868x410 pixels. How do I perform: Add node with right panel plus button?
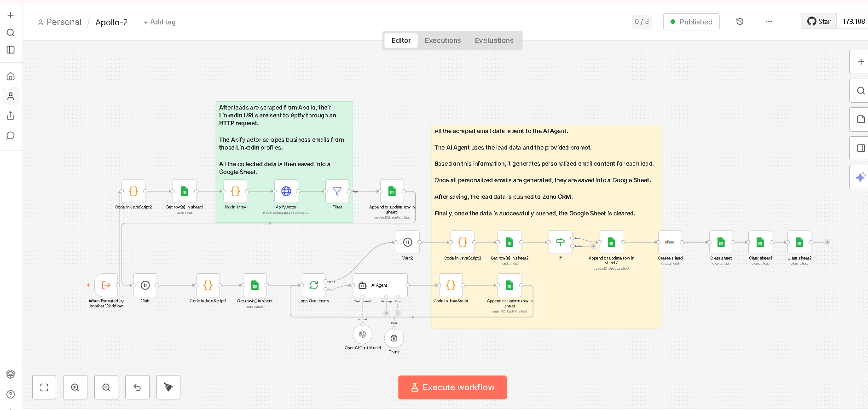coord(860,62)
